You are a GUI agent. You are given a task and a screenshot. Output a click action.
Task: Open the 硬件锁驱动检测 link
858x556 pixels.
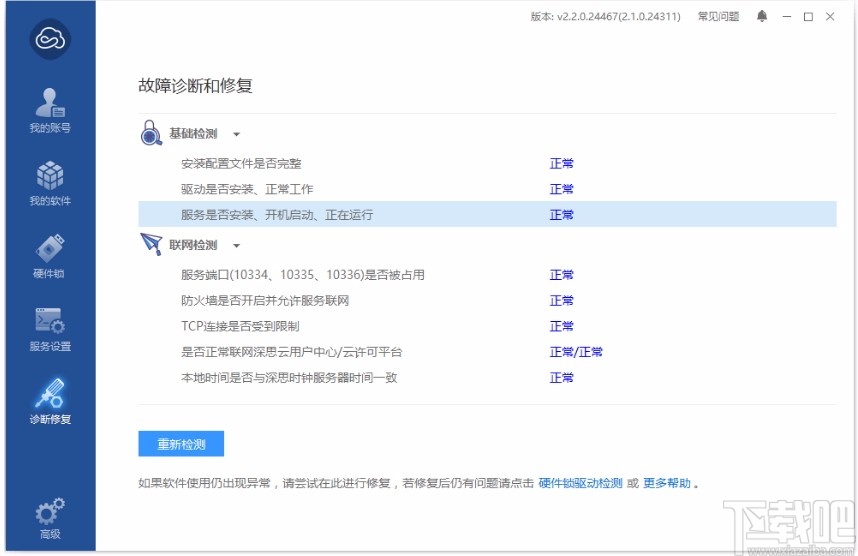click(x=580, y=483)
